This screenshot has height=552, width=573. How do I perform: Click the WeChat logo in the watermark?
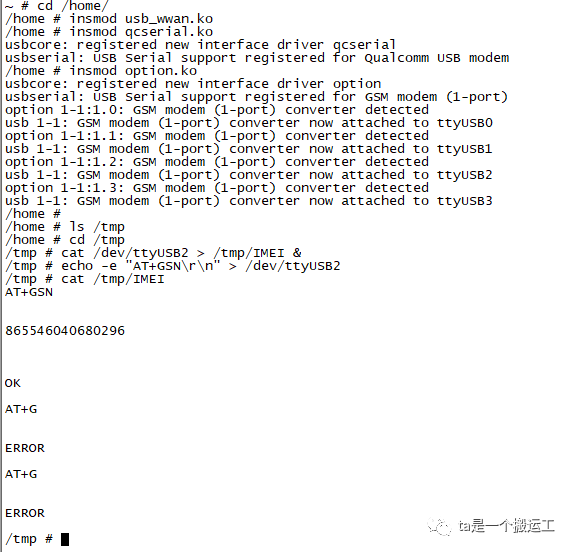pos(439,527)
